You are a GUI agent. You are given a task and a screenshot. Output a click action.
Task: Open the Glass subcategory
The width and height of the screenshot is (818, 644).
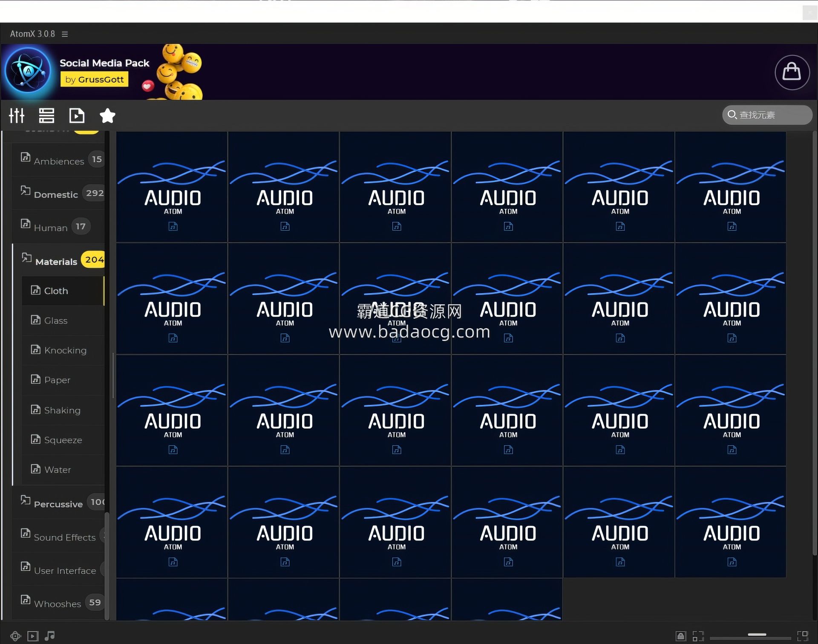click(63, 321)
